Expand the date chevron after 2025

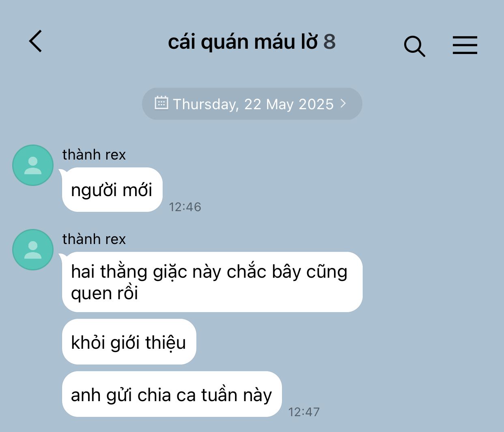(343, 104)
